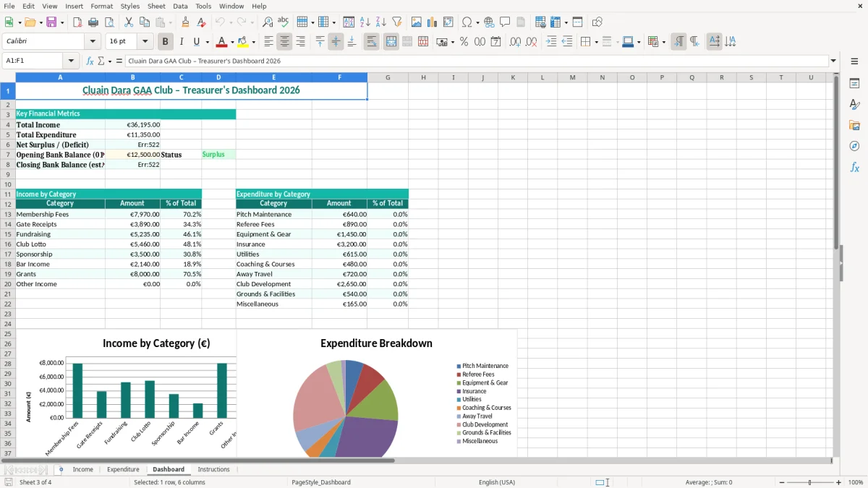Screen dimensions: 868x488
Task: Click Increase Indent icon
Action: 551,42
